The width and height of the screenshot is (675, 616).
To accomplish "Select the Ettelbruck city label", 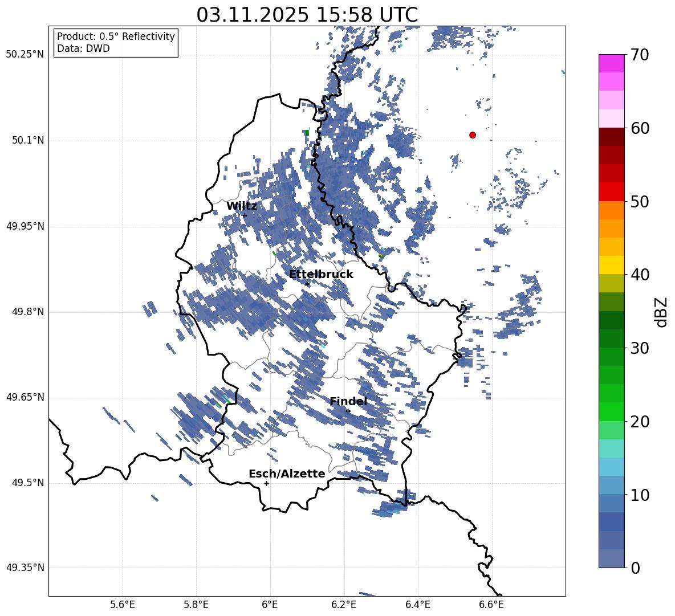I will 321,275.
